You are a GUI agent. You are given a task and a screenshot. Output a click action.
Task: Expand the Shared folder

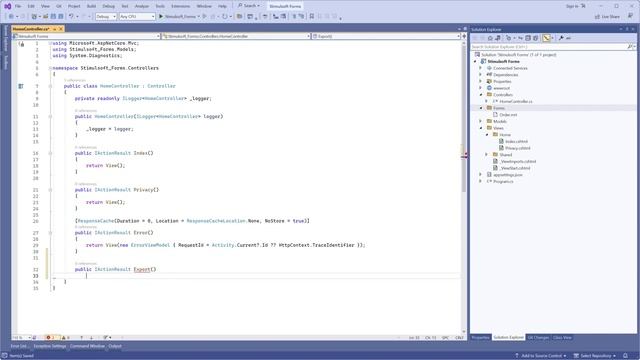coord(487,155)
